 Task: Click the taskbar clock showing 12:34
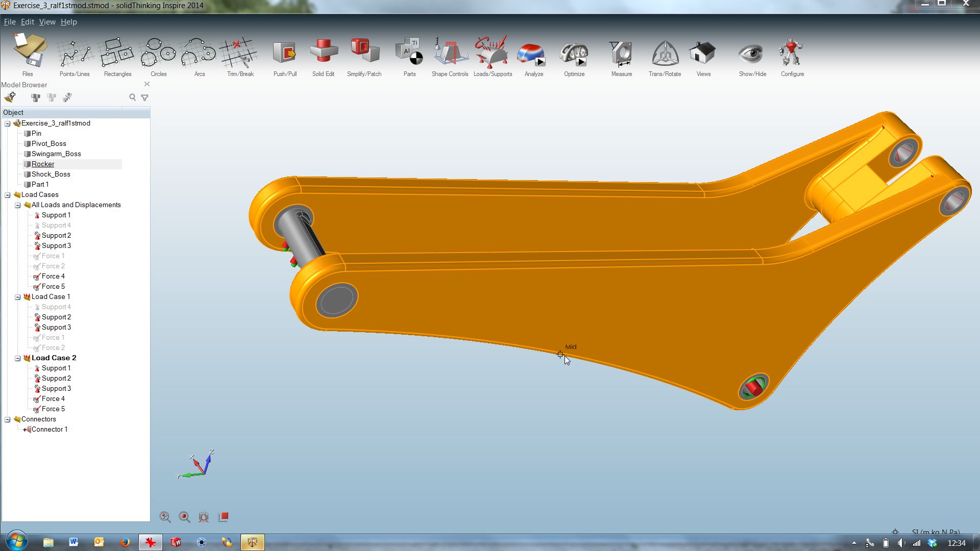click(957, 543)
